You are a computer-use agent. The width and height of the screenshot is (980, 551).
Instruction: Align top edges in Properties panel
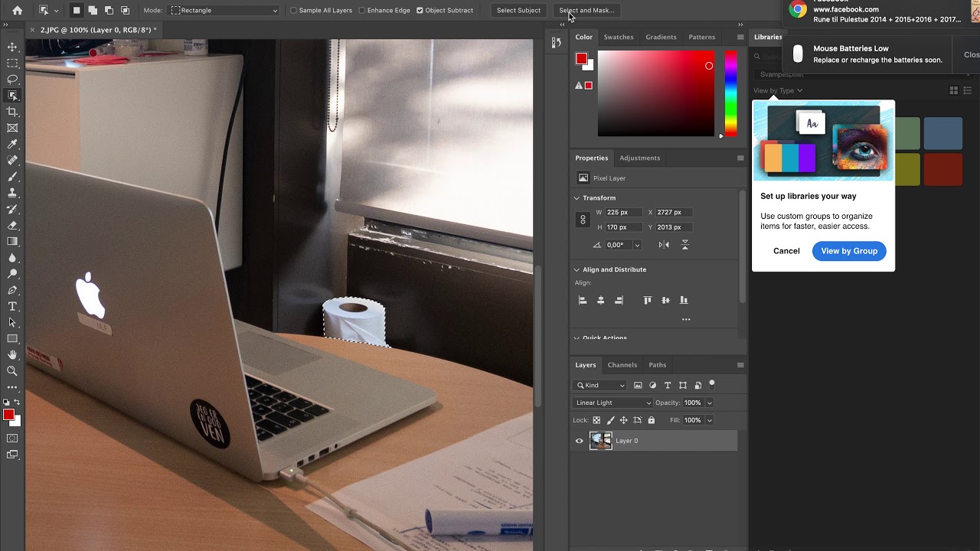647,300
